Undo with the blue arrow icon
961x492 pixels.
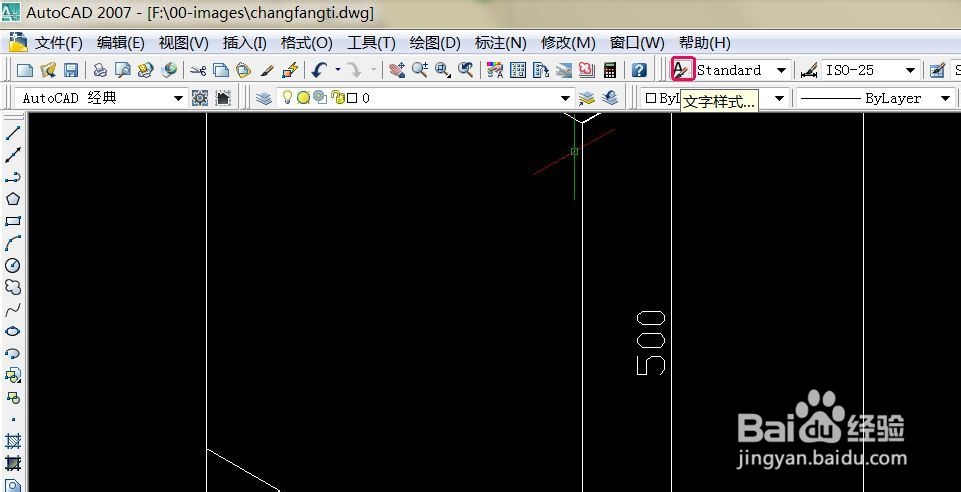pyautogui.click(x=319, y=70)
